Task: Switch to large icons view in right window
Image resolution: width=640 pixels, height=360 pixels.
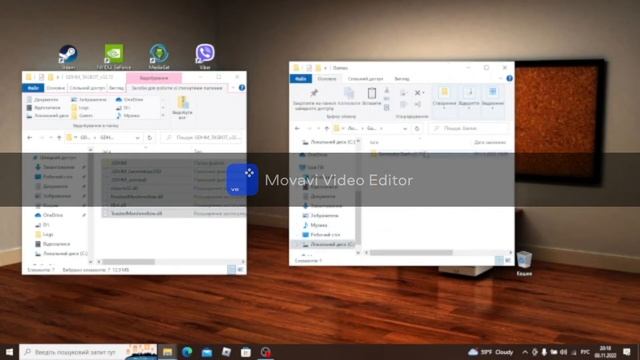Action: (508, 260)
